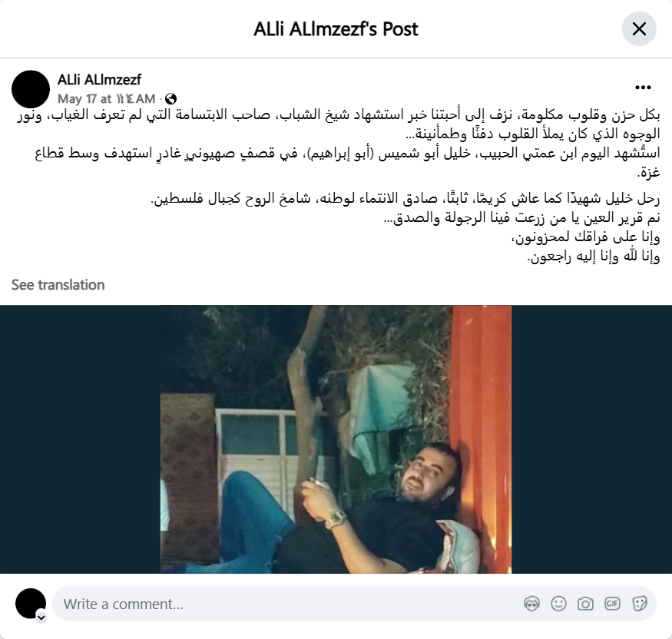Click the ALli ALlmzezf's Post dialog title
This screenshot has height=639, width=672.
[336, 29]
